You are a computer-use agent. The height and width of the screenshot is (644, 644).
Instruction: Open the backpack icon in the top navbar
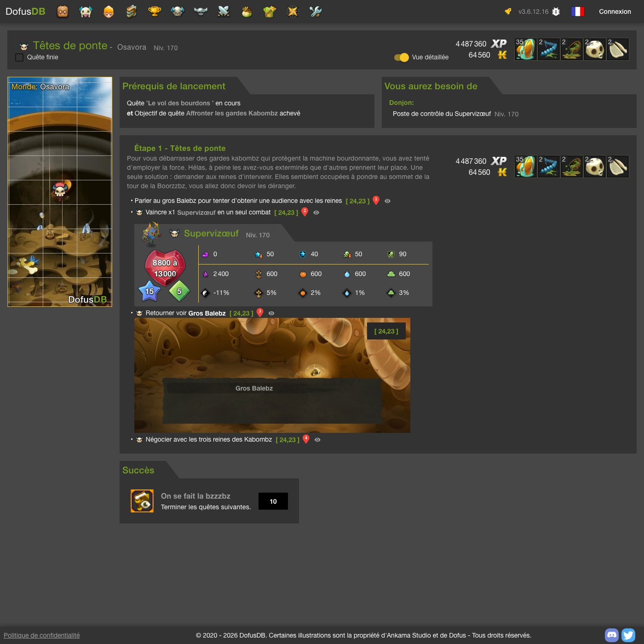coord(63,11)
